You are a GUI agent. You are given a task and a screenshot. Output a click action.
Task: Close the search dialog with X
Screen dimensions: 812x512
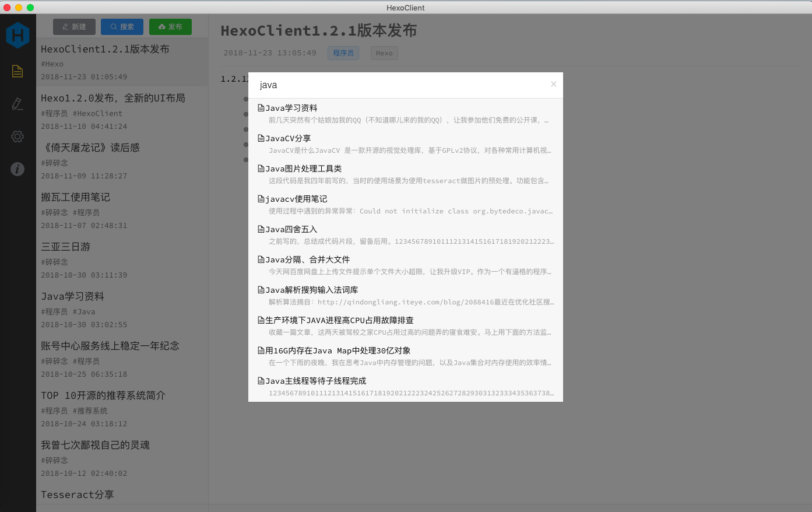coord(553,84)
